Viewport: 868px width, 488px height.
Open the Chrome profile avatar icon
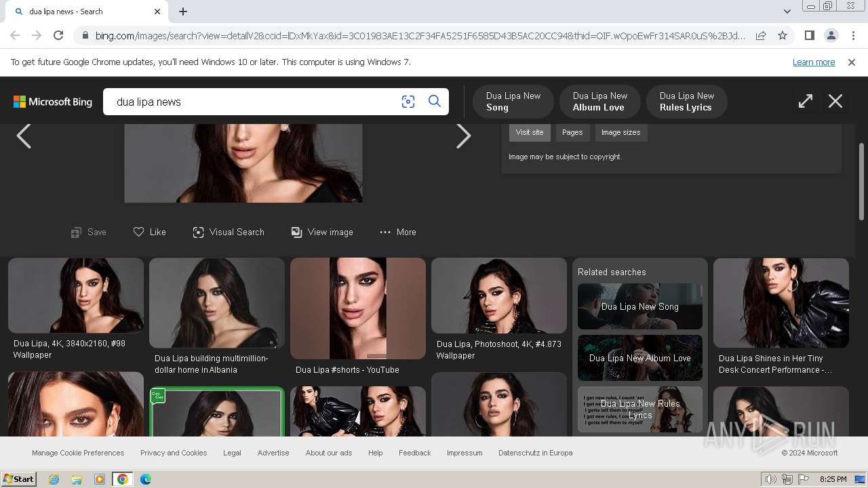click(831, 35)
